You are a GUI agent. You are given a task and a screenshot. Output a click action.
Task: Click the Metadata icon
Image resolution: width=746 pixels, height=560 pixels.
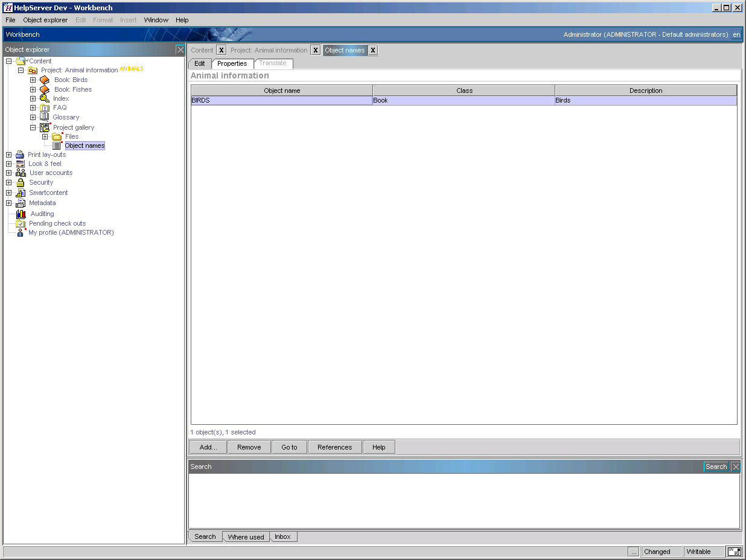21,203
